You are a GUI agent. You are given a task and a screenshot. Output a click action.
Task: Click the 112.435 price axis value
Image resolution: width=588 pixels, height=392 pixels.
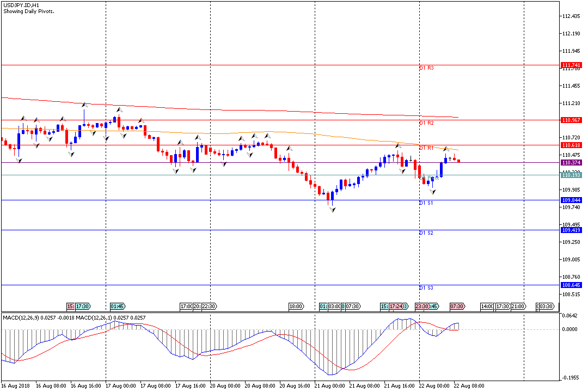571,16
